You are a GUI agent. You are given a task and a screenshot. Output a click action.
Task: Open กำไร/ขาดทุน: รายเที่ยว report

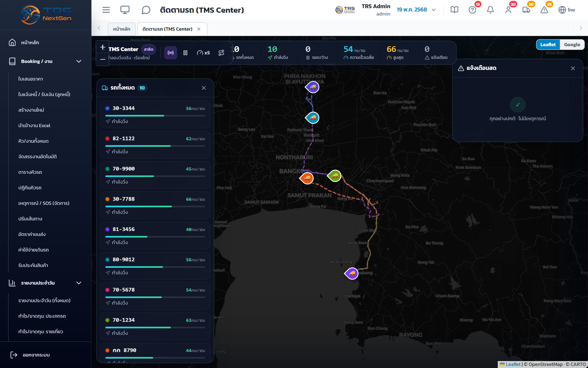(41, 331)
